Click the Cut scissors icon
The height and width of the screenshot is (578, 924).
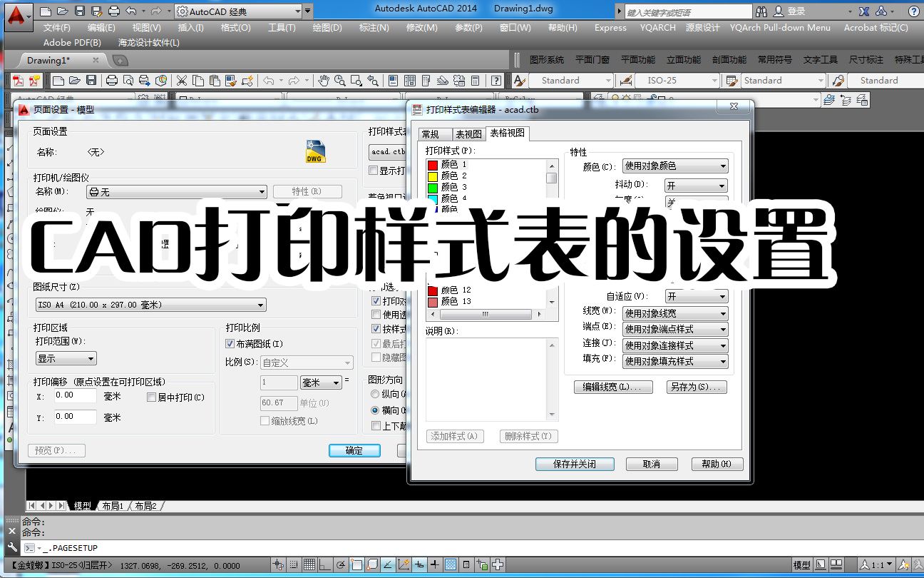[181, 81]
